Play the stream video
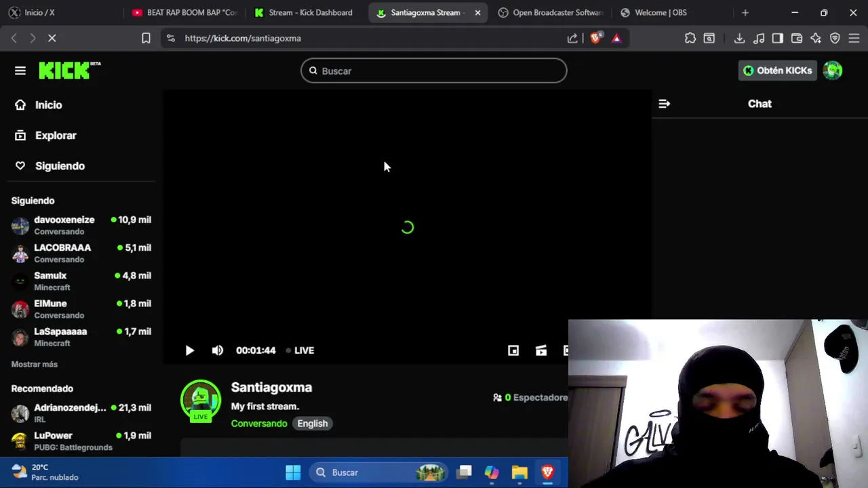This screenshot has width=868, height=488. [189, 350]
